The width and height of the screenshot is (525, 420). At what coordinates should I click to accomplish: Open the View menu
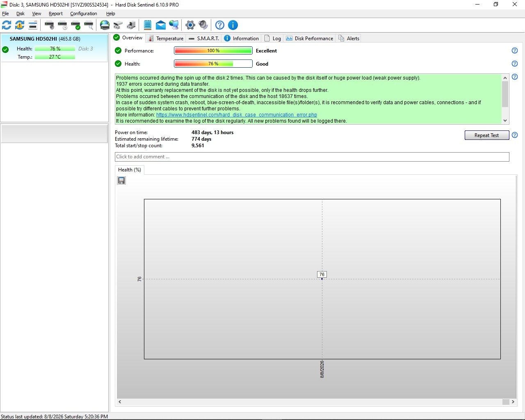[37, 14]
